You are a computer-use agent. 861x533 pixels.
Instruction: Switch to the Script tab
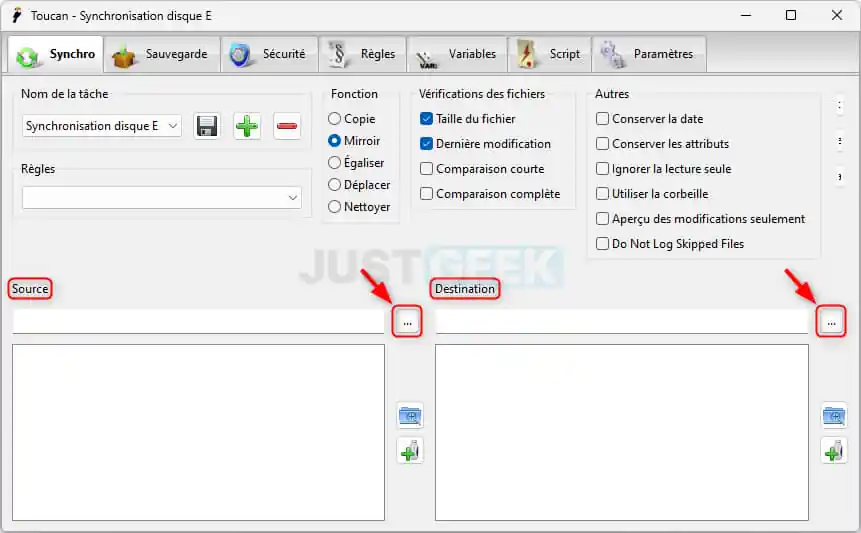550,54
